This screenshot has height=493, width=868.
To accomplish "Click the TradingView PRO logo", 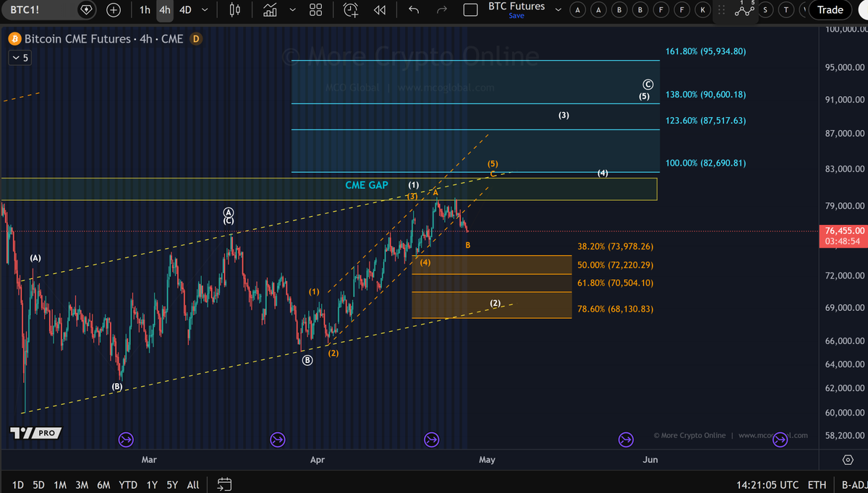I will [x=35, y=433].
